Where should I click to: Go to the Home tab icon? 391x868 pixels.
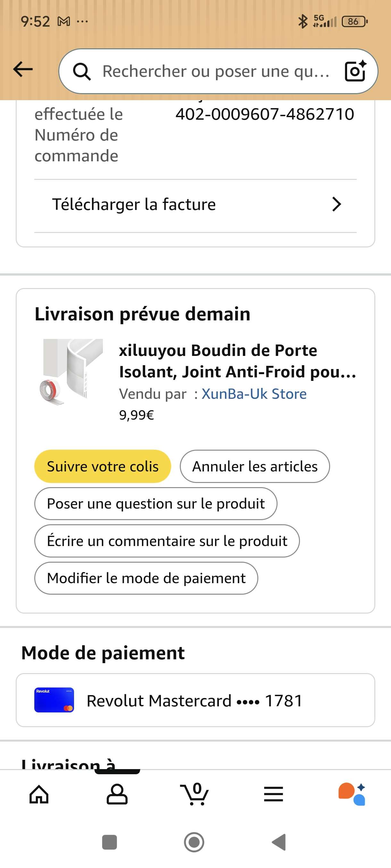click(39, 794)
